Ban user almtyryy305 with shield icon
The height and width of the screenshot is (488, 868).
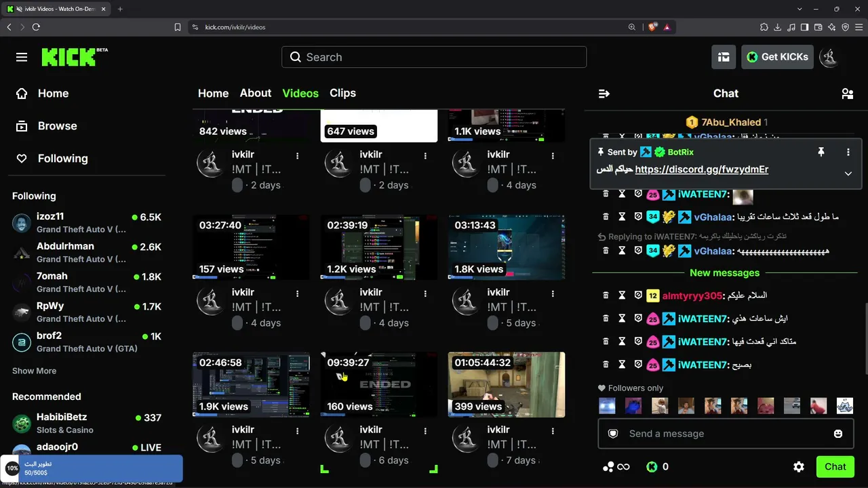[x=638, y=296]
